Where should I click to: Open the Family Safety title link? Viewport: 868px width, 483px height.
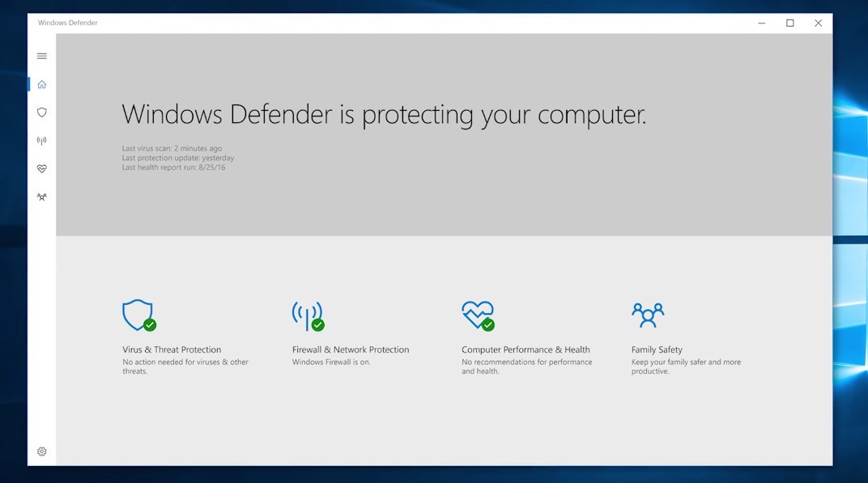657,350
